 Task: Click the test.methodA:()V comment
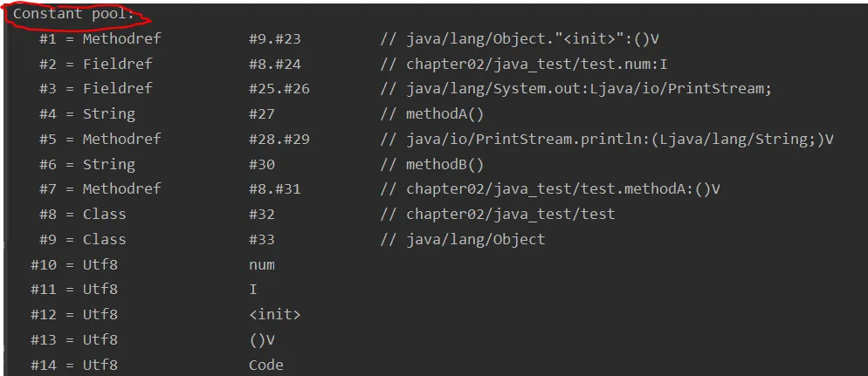click(563, 189)
